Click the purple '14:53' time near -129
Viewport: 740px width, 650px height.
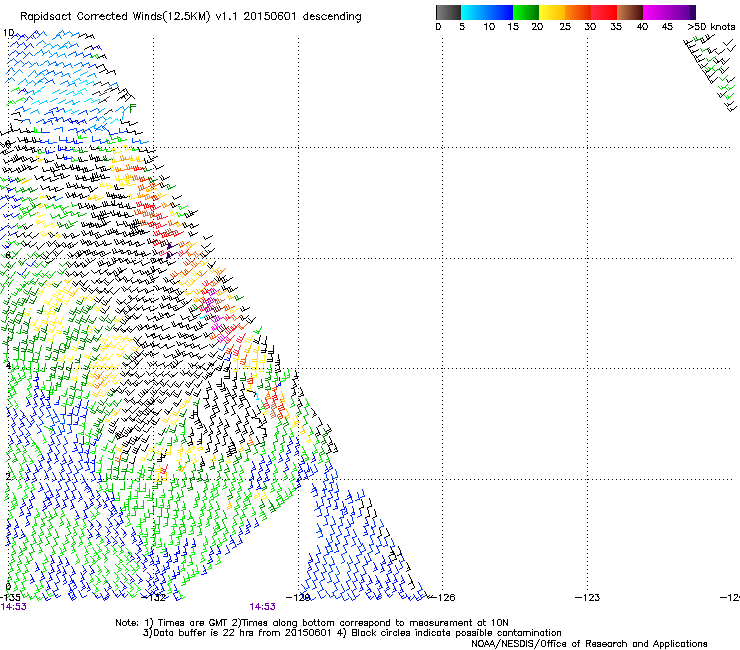click(x=262, y=607)
